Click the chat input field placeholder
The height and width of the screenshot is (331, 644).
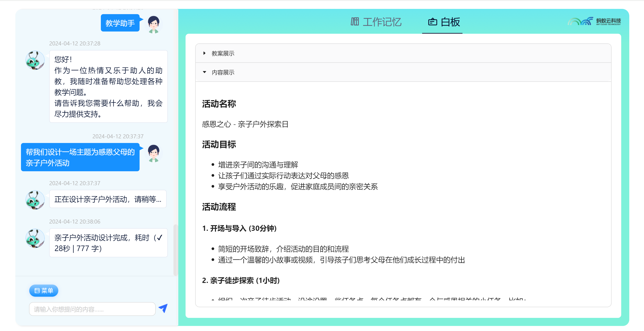(92, 309)
